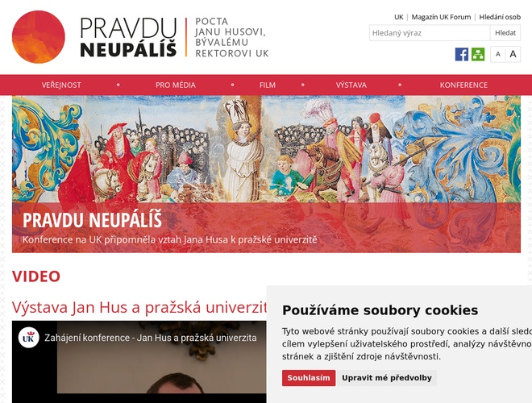Open the green sitemap icon
532x403 pixels.
[478, 54]
